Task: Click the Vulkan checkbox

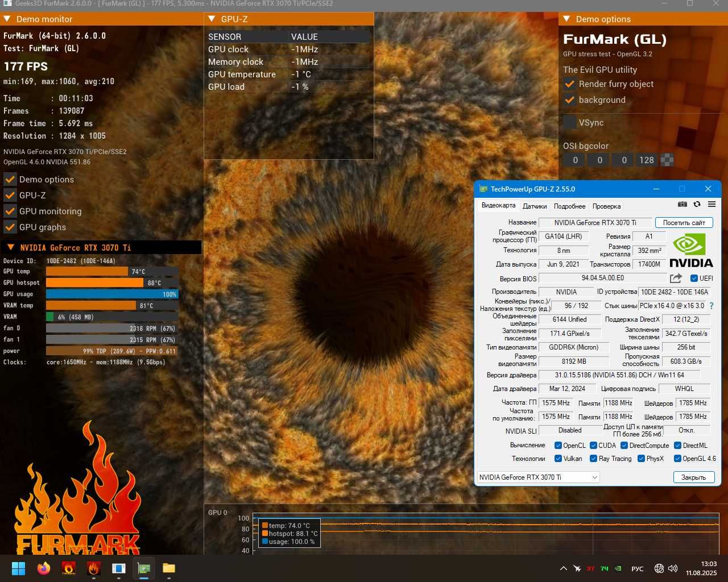Action: pyautogui.click(x=558, y=459)
